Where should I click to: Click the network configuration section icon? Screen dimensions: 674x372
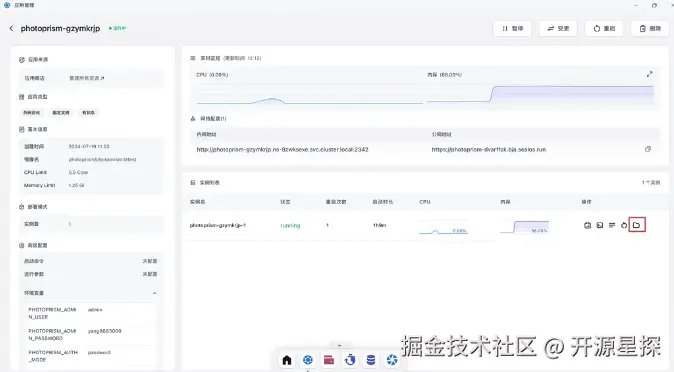click(193, 119)
